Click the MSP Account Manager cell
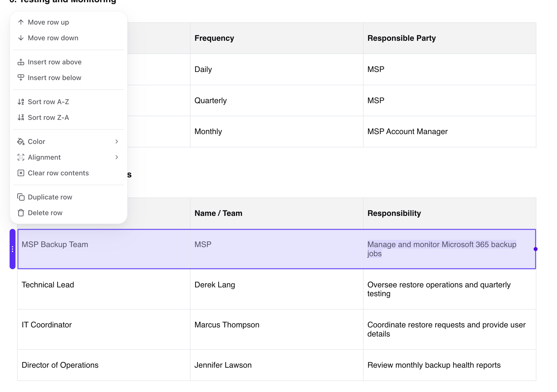Screen dimensions: 557x392 [x=450, y=132]
